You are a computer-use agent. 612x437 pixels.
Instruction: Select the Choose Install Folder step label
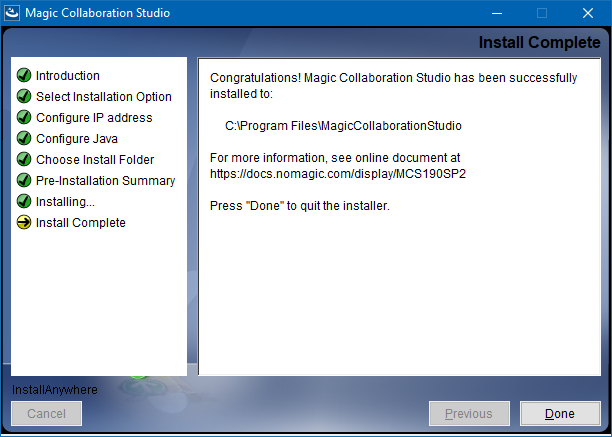[95, 160]
